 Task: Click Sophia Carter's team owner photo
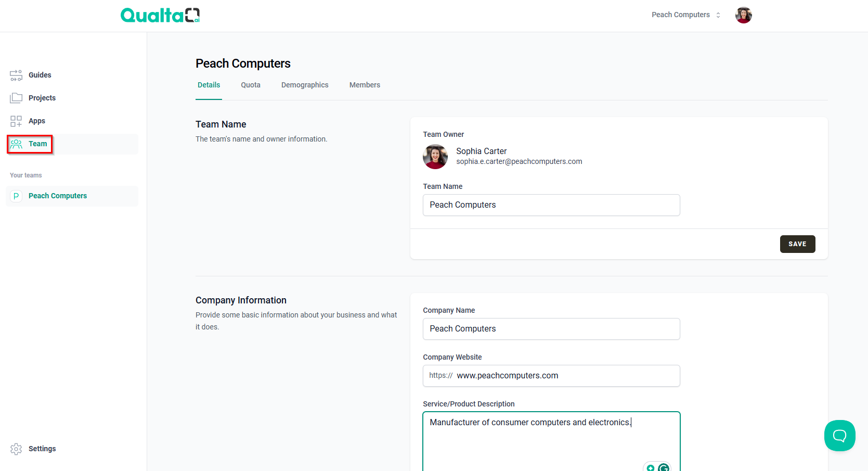tap(435, 157)
